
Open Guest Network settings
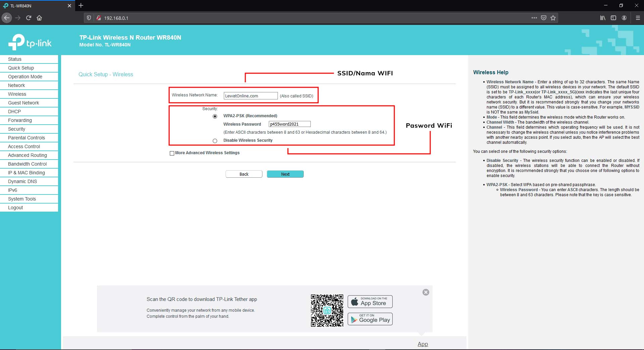(29, 103)
